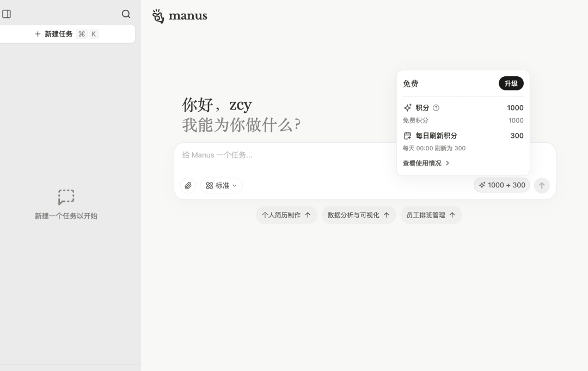The image size is (588, 371).
Task: Click the send arrow button
Action: 542,185
